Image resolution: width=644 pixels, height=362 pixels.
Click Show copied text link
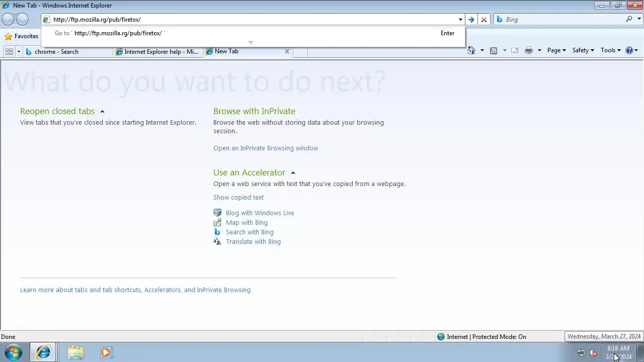point(238,197)
